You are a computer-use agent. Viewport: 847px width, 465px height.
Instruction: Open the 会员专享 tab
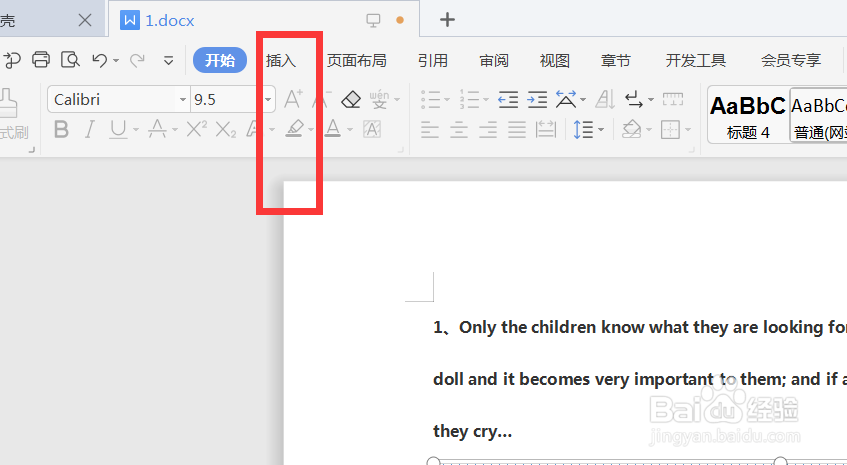click(791, 60)
